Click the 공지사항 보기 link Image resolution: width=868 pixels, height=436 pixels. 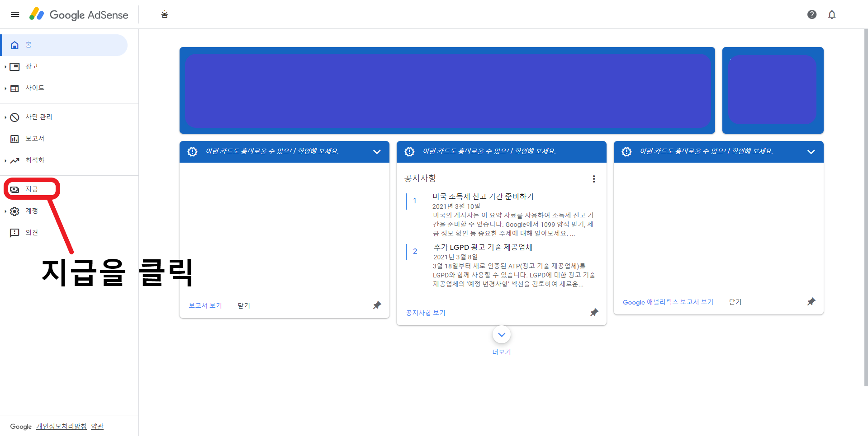click(x=426, y=313)
